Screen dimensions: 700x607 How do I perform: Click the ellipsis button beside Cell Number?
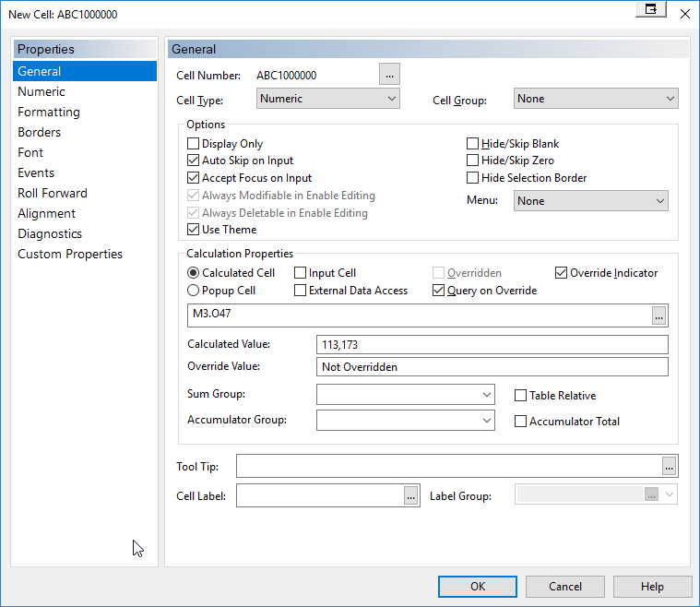point(389,74)
